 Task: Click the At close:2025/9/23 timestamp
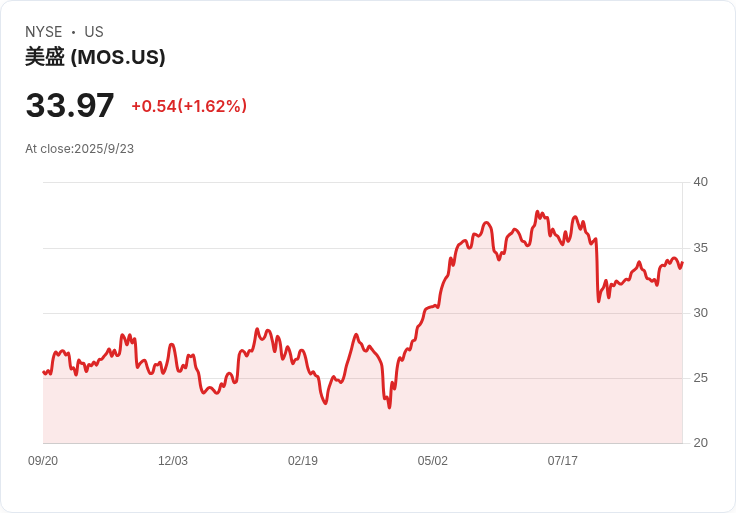[79, 149]
